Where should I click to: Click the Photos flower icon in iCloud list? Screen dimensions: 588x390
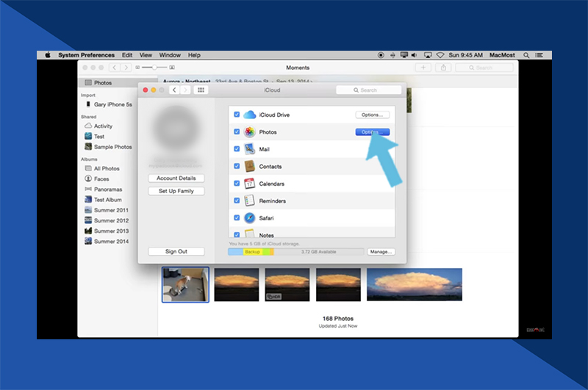[249, 132]
